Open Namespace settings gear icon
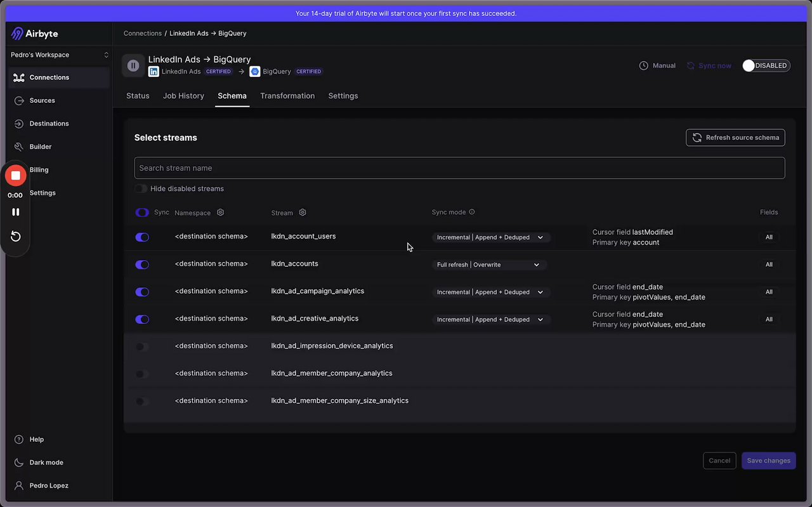The image size is (812, 507). pos(221,213)
